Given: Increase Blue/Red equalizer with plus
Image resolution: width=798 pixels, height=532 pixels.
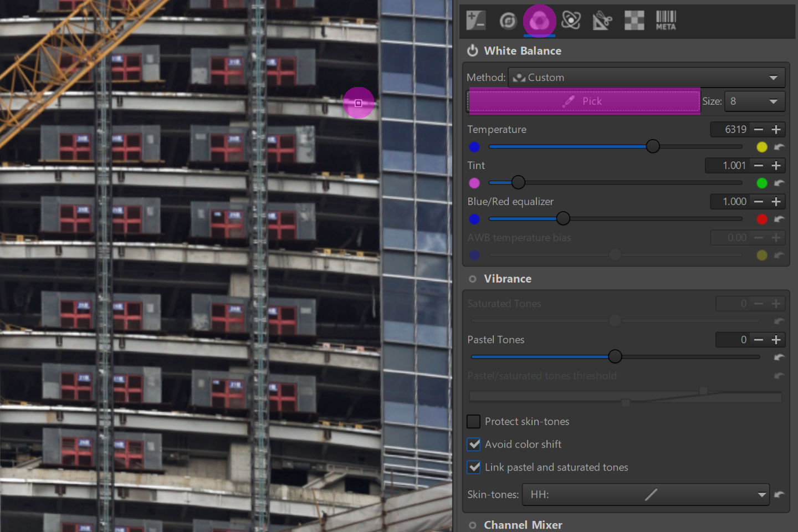Looking at the screenshot, I should pos(776,201).
